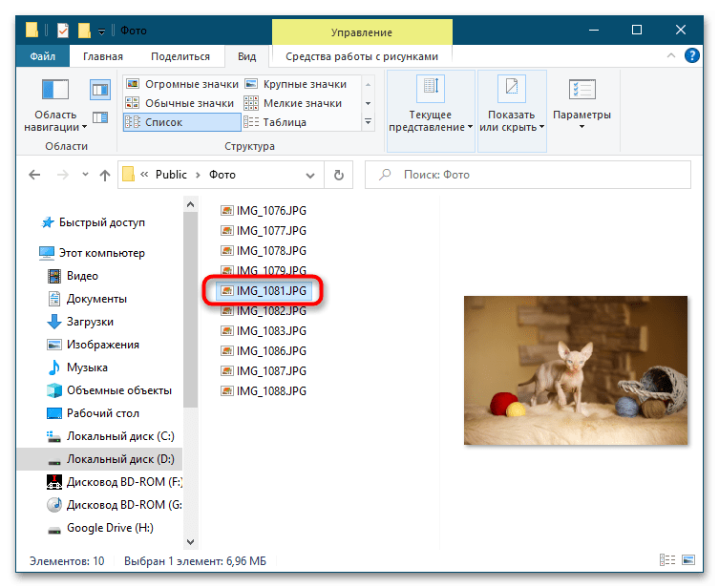Open Музыка folder in navigation pane
This screenshot has width=719, height=588.
click(x=77, y=367)
